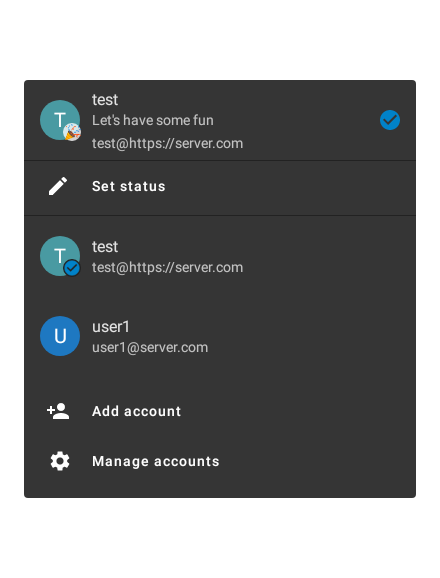The width and height of the screenshot is (440, 578).
Task: Click user1@server.com address text
Action: pyautogui.click(x=150, y=348)
